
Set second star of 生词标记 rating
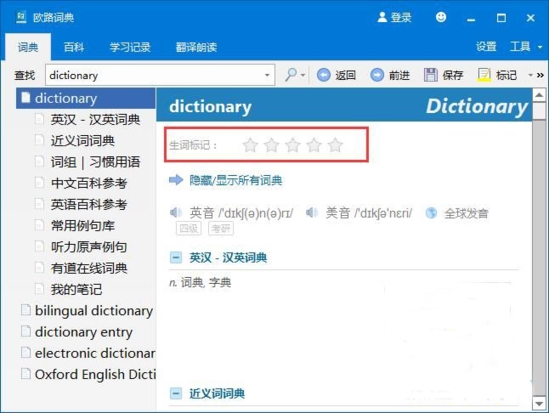(272, 145)
